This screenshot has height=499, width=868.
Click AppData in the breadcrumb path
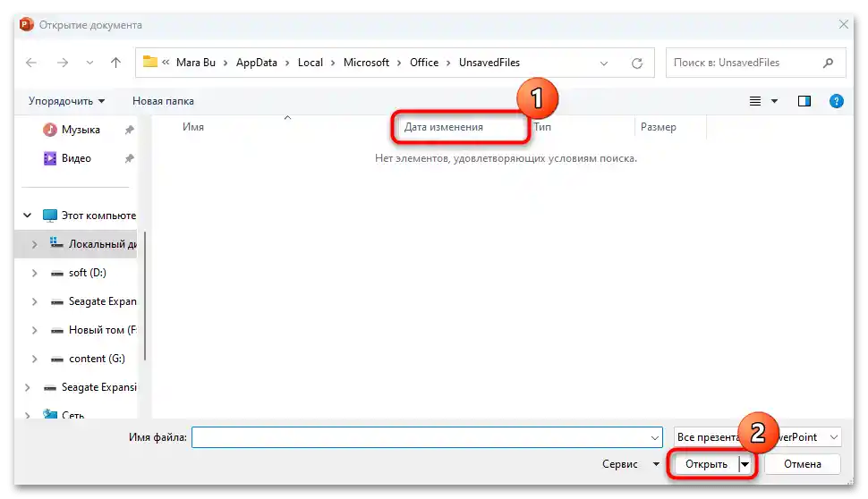pyautogui.click(x=256, y=63)
